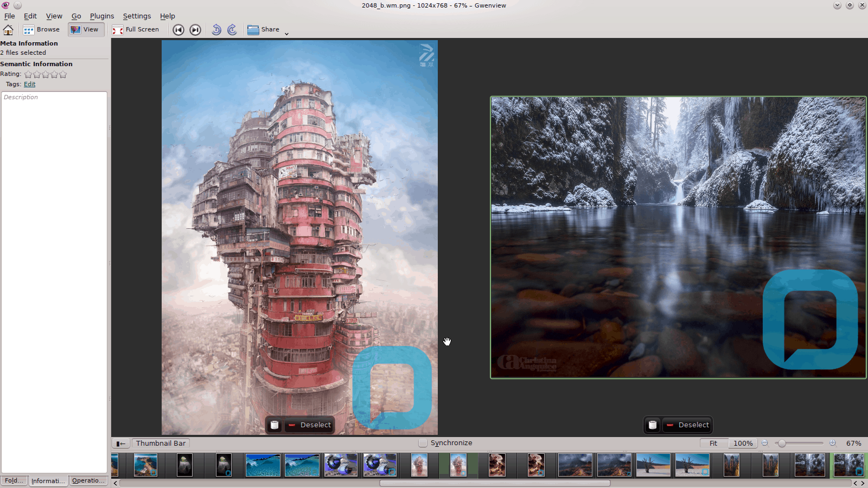Image resolution: width=868 pixels, height=488 pixels.
Task: Toggle the View mode button
Action: pyautogui.click(x=86, y=30)
